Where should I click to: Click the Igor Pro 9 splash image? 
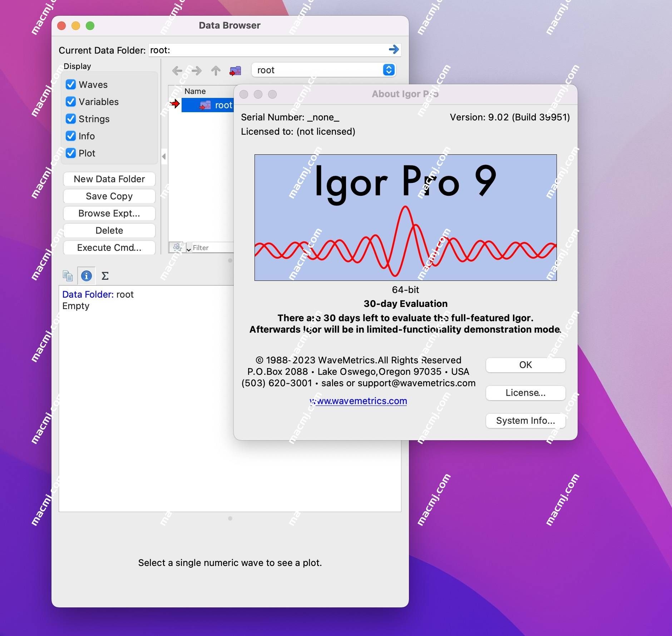(x=405, y=217)
